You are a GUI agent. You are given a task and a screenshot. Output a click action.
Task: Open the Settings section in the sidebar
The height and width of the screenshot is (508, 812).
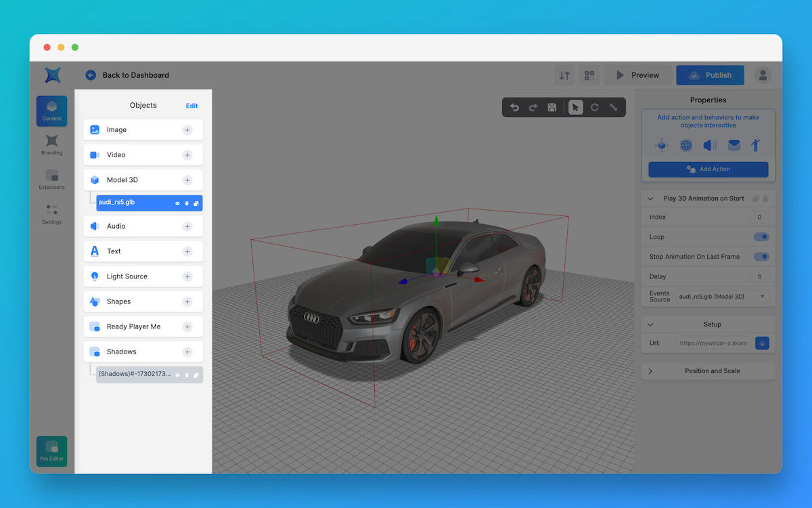point(51,213)
